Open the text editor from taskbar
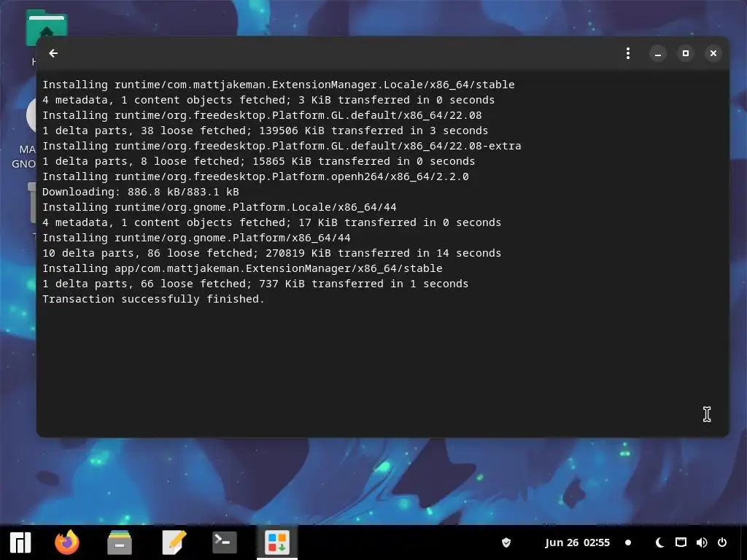 [174, 542]
